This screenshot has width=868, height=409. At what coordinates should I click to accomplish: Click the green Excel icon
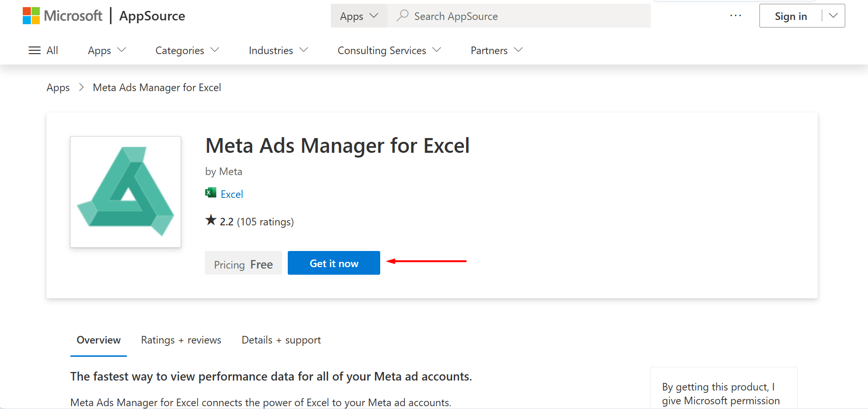tap(210, 193)
